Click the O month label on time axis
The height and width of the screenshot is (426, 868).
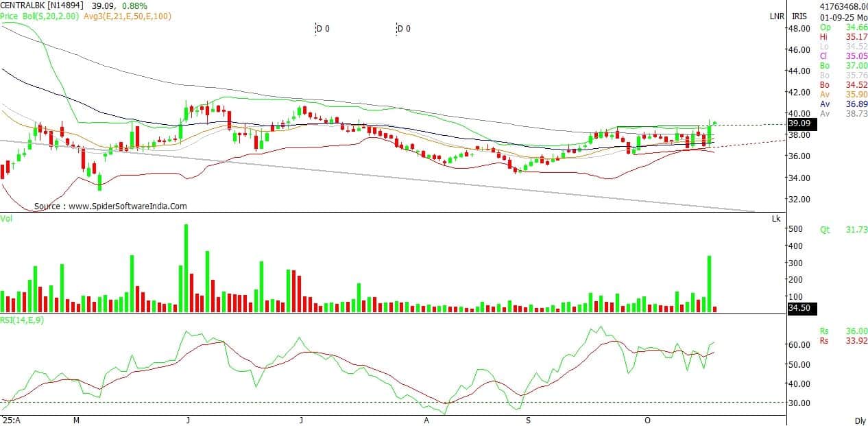click(x=646, y=419)
